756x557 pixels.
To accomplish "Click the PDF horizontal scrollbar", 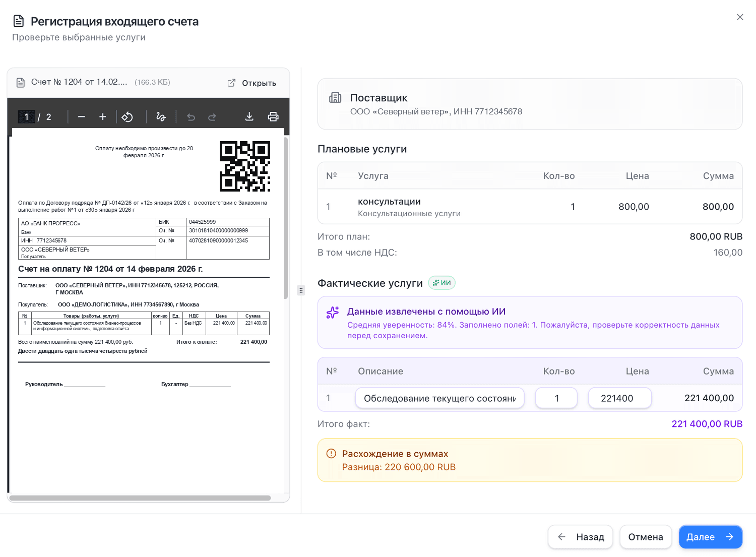I will pos(140,498).
